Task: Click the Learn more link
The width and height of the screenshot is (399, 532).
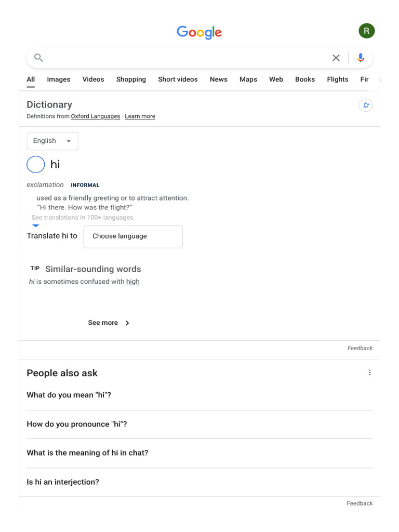Action: click(x=140, y=116)
